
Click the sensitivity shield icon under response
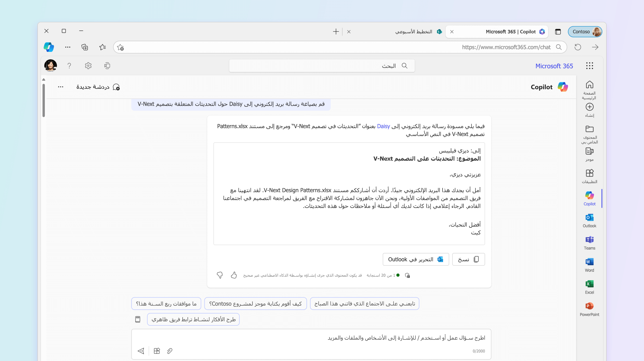click(x=407, y=275)
